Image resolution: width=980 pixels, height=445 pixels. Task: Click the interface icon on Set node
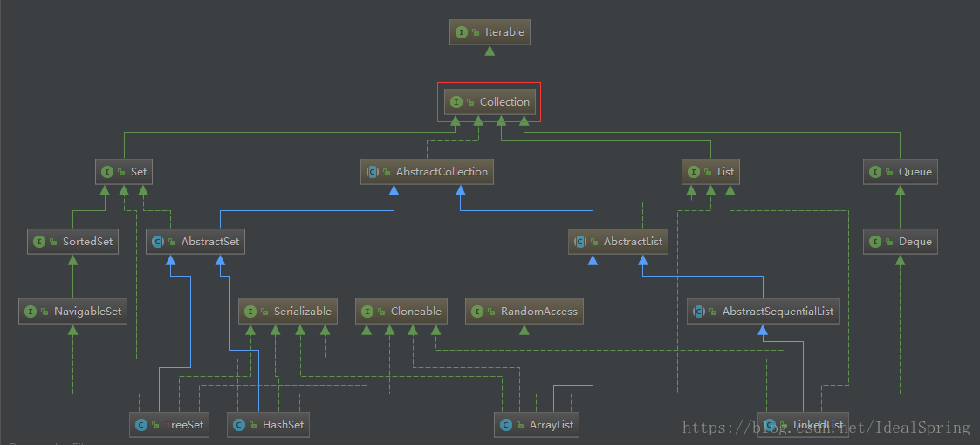click(x=107, y=172)
